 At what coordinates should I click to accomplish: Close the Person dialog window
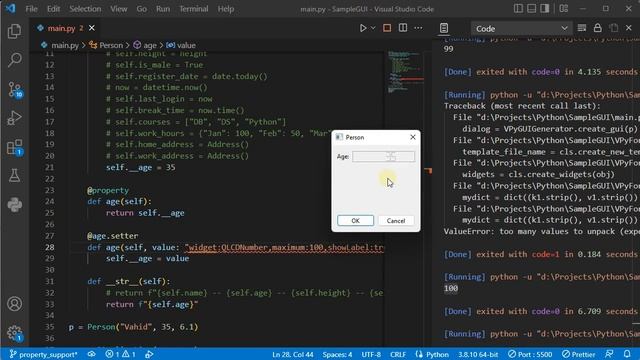[x=413, y=137]
